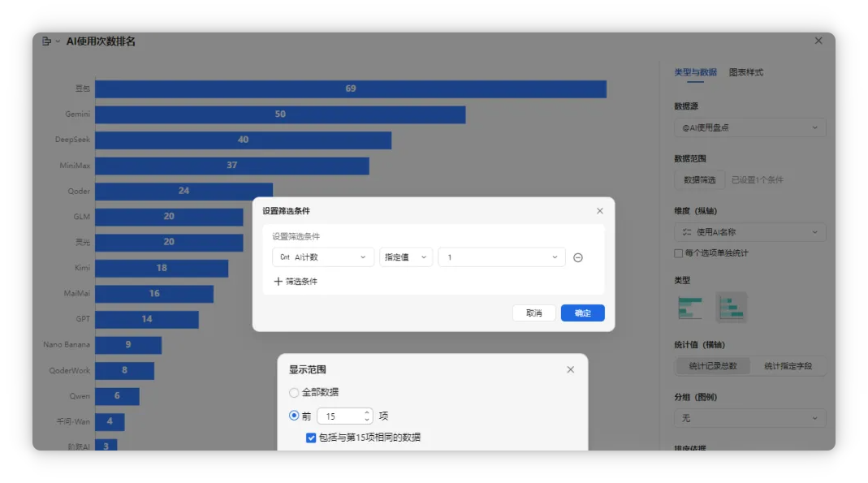
Task: Open the AI计数 field dropdown
Action: click(322, 257)
